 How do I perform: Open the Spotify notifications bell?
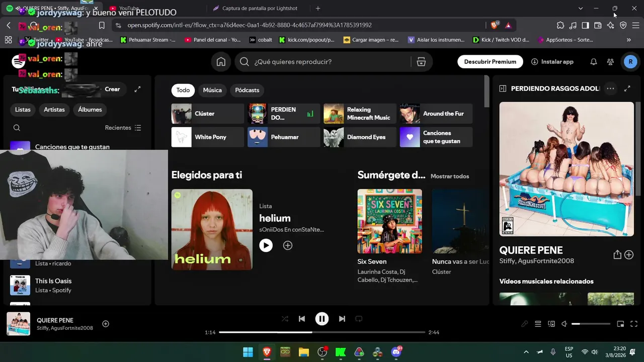[594, 62]
